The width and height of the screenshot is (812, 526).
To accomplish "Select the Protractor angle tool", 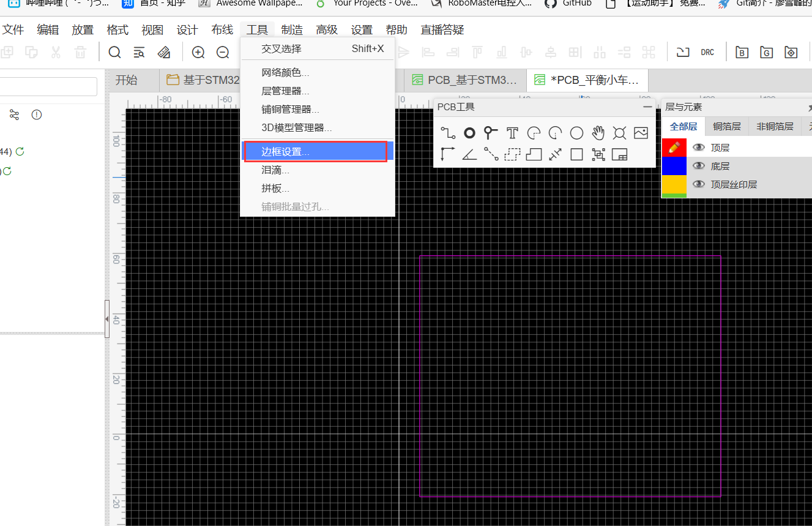I will (x=469, y=154).
